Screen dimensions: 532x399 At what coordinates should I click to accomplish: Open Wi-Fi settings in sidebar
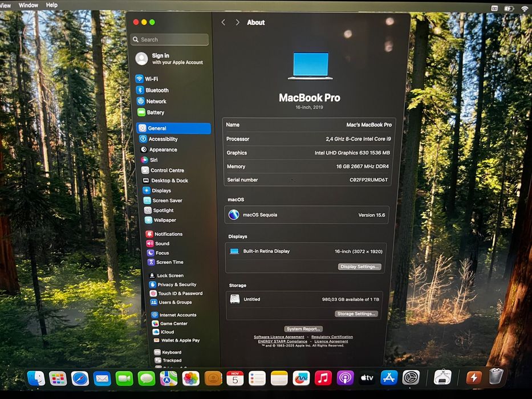[147, 79]
